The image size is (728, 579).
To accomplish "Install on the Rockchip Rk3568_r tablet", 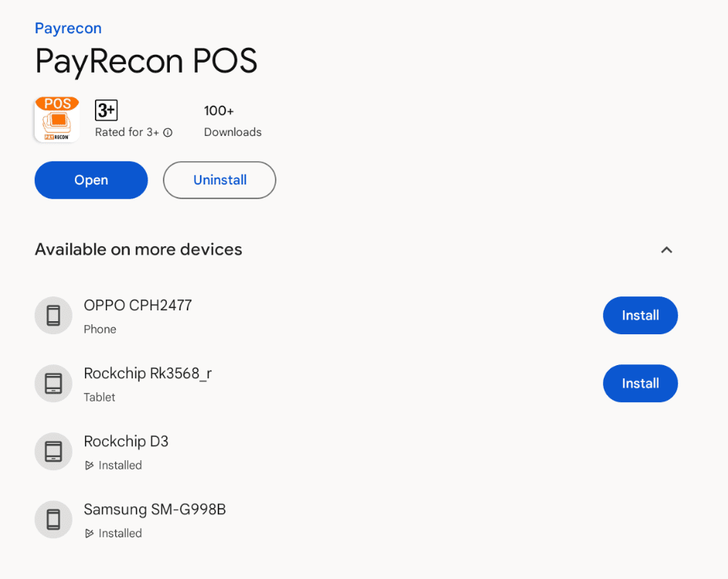I will pyautogui.click(x=640, y=384).
